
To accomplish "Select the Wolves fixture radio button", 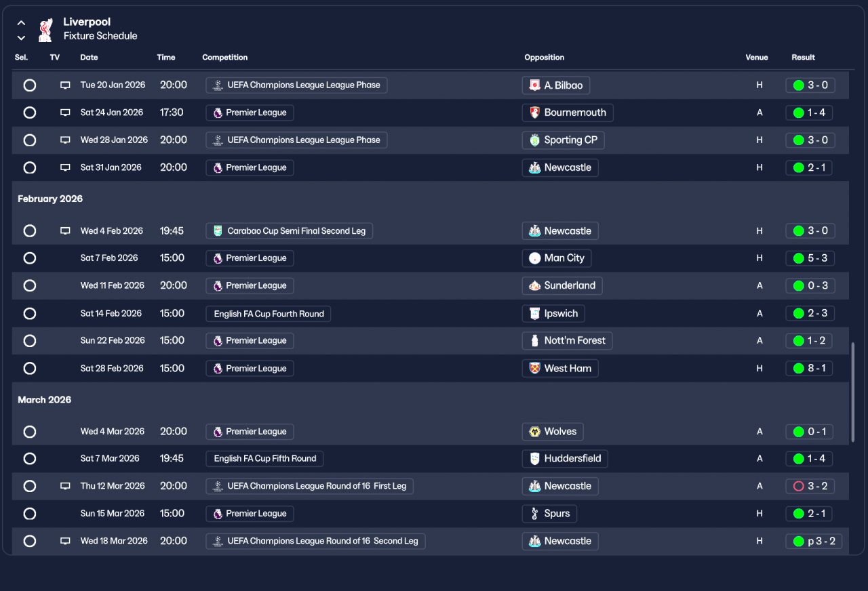I will [30, 432].
